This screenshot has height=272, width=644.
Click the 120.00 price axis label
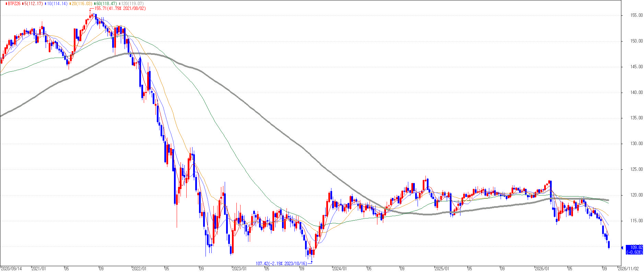pyautogui.click(x=637, y=195)
